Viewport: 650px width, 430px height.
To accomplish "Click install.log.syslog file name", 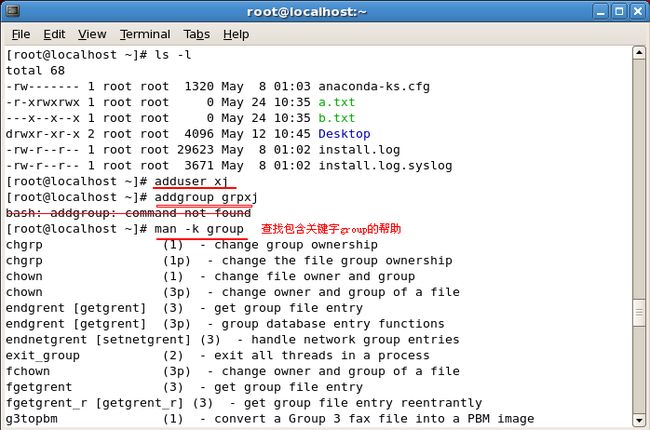I will click(385, 165).
